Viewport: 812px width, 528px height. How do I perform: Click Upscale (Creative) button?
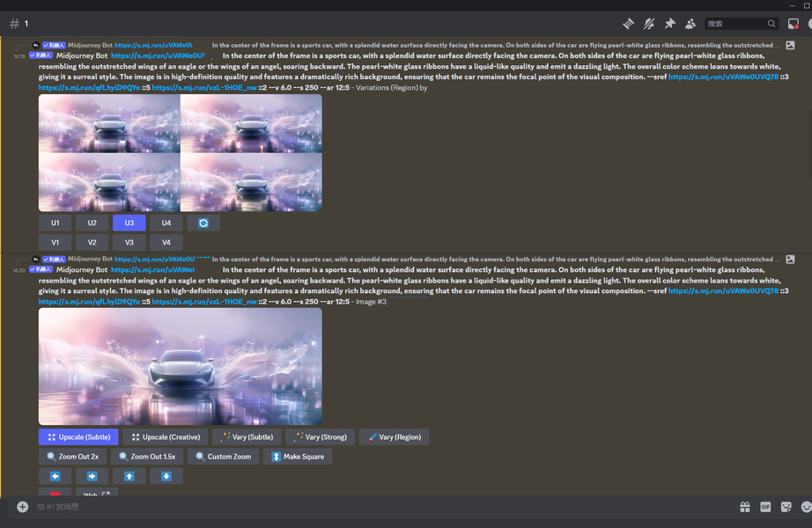pyautogui.click(x=166, y=437)
